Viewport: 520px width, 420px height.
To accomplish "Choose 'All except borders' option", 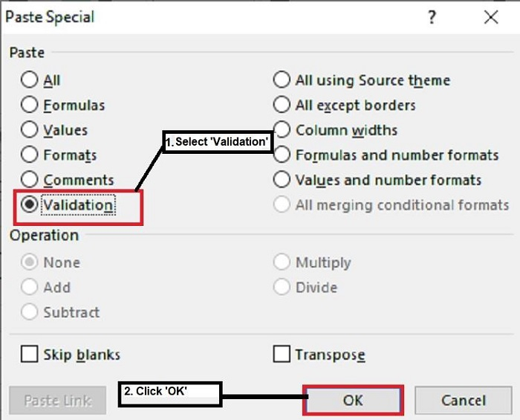I will [282, 105].
